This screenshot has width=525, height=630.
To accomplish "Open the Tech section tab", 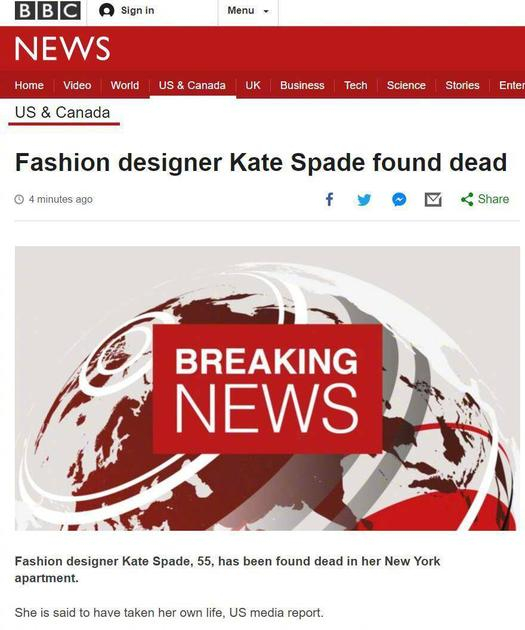I will pos(355,85).
